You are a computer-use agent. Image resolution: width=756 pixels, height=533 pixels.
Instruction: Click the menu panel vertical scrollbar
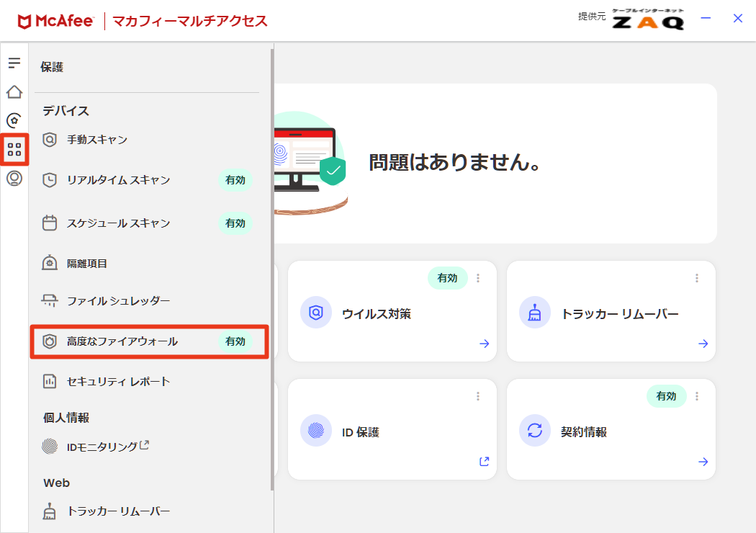272,270
